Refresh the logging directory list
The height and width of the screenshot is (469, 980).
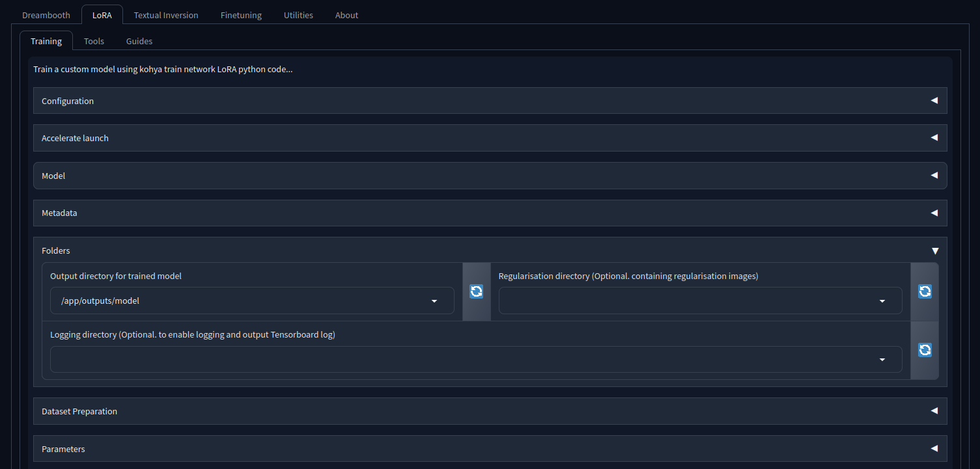tap(924, 350)
